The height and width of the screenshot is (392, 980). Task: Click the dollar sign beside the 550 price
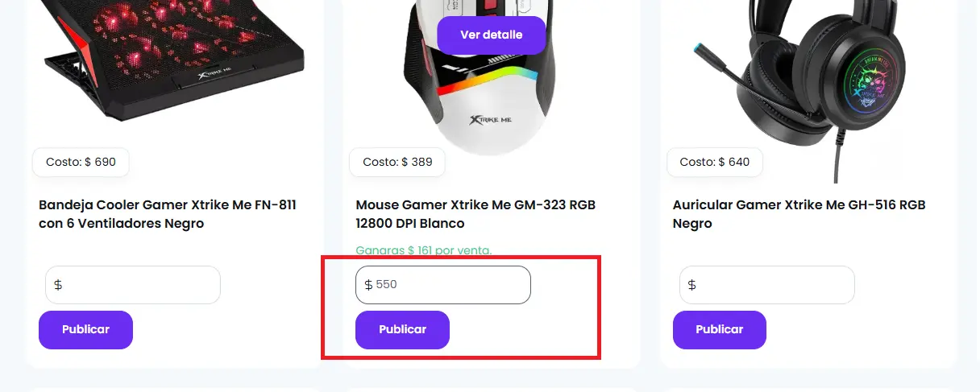coord(368,285)
